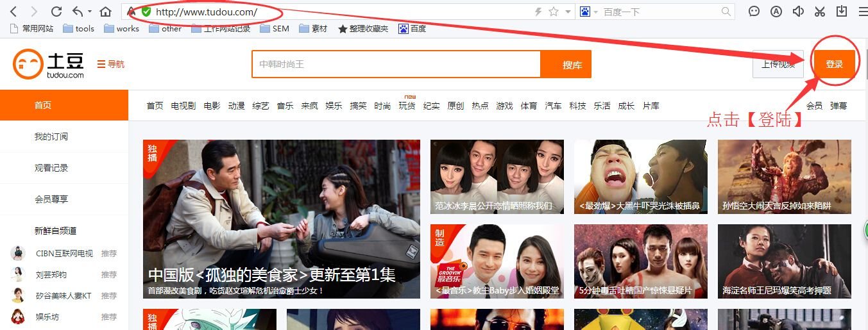Image resolution: width=868 pixels, height=330 pixels.
Task: Open 教主Baby步入婚姻殿堂 video thumbnail
Action: pos(497,261)
